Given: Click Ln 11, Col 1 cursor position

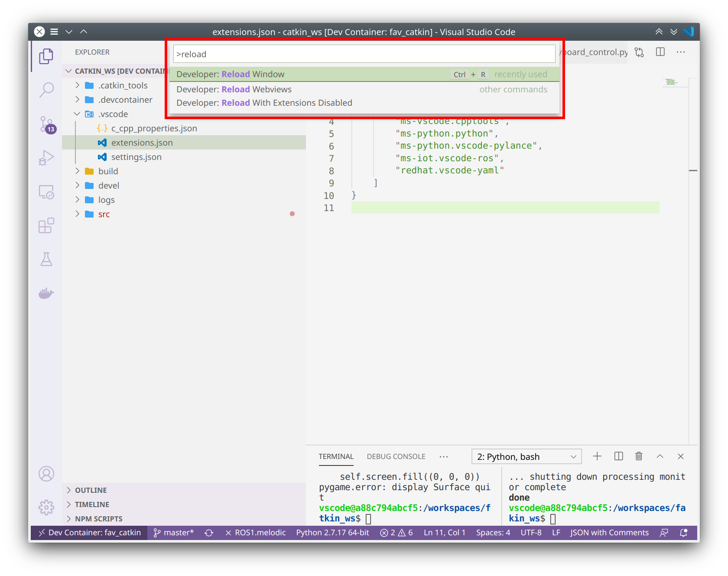Looking at the screenshot, I should pos(445,533).
